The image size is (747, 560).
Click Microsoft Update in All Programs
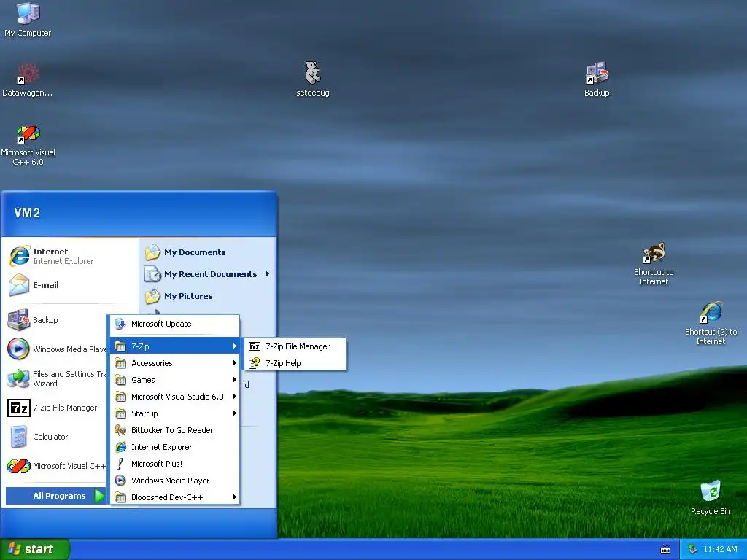pyautogui.click(x=175, y=324)
